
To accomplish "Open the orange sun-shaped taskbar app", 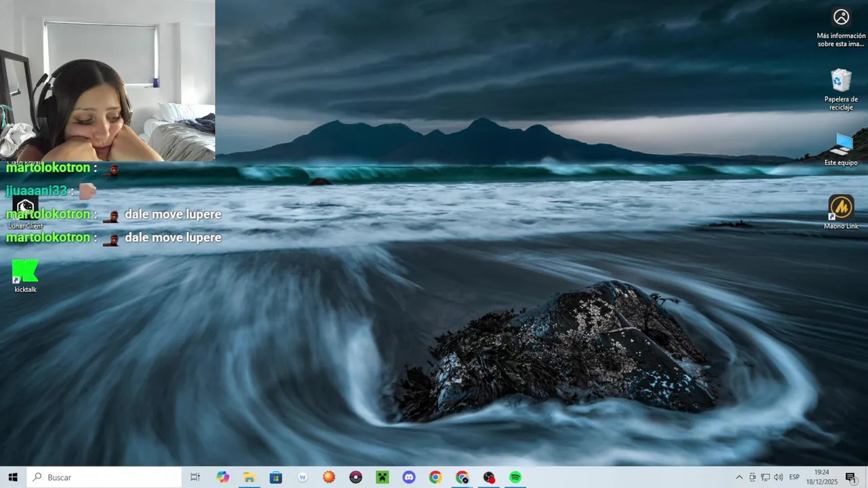I will click(329, 477).
